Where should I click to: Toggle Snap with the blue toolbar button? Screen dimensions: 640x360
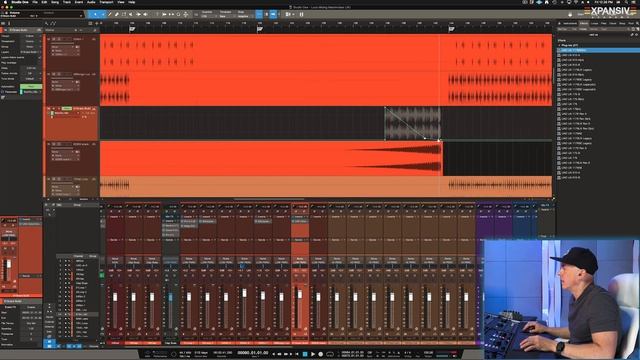[x=259, y=15]
